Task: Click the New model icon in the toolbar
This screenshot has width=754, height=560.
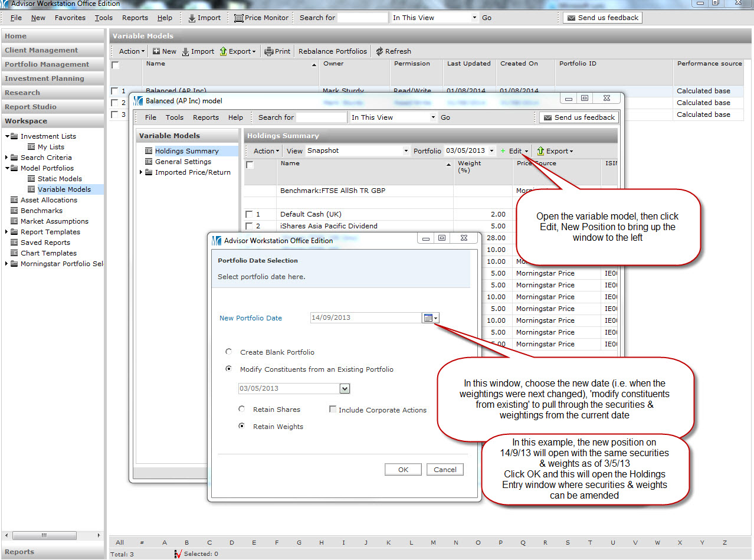Action: tap(156, 51)
